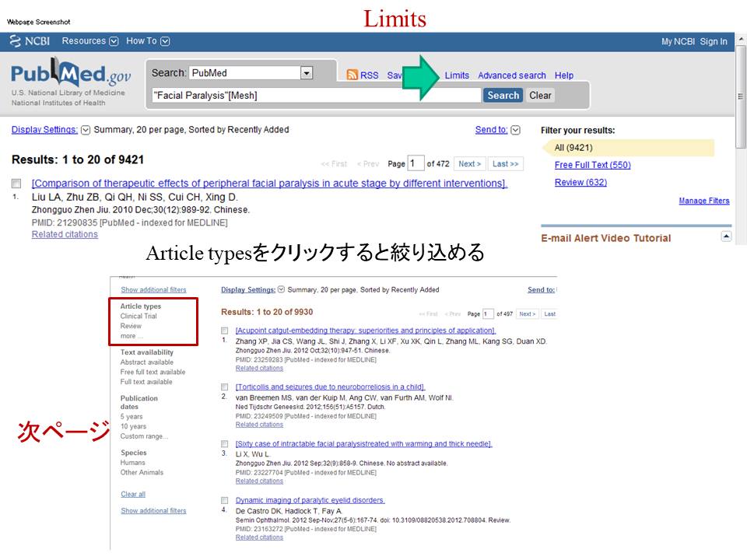
Task: Click the Limits link
Action: pyautogui.click(x=457, y=75)
